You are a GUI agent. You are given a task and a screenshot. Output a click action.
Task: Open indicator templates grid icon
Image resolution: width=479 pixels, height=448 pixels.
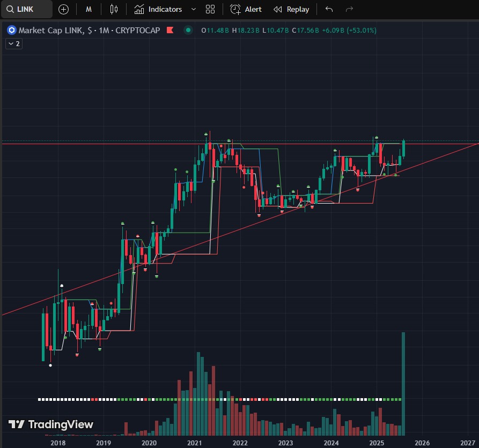(x=210, y=10)
